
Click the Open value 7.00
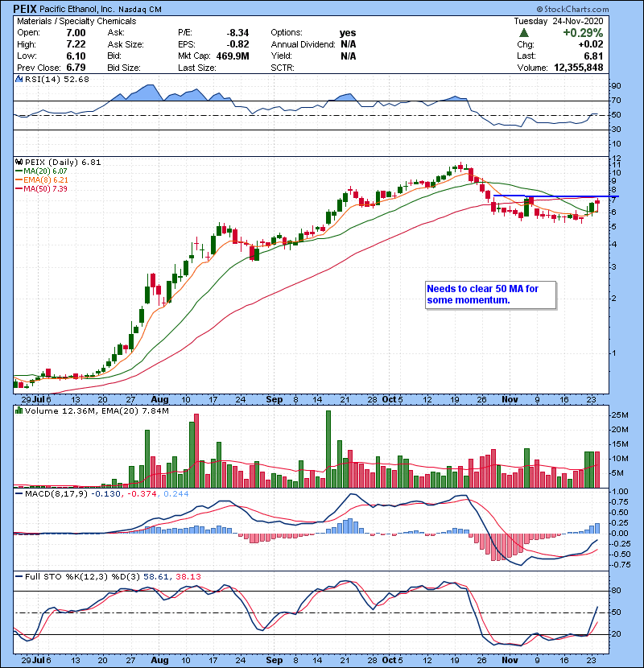pyautogui.click(x=76, y=33)
